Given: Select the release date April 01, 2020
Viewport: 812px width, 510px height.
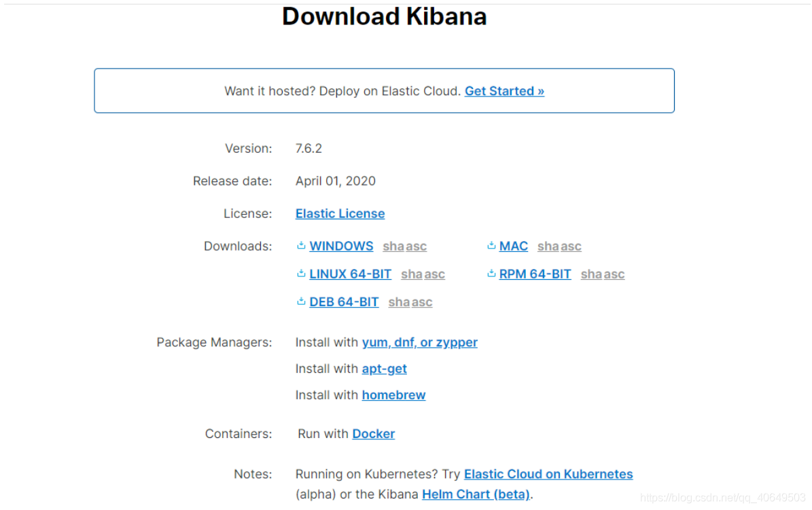Looking at the screenshot, I should [x=336, y=181].
